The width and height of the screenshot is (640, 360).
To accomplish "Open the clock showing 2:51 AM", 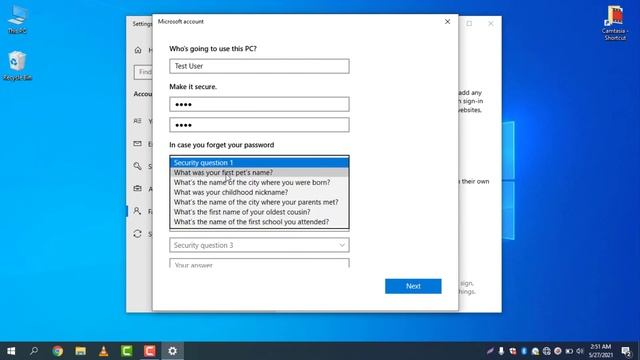I will (600, 351).
